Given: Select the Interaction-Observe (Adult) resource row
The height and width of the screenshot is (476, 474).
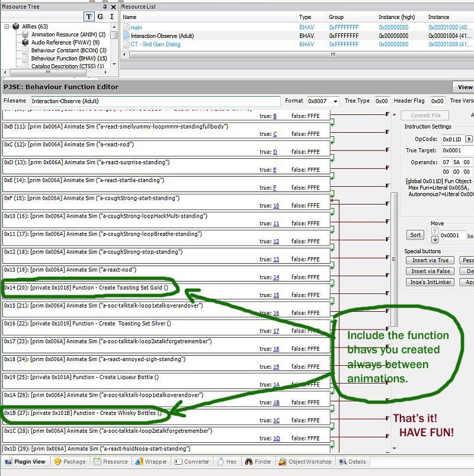Looking at the screenshot, I should (297, 36).
